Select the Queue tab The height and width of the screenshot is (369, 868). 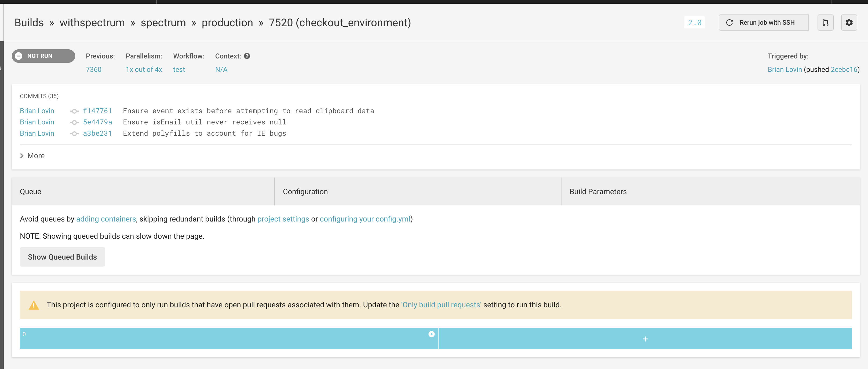tap(30, 191)
